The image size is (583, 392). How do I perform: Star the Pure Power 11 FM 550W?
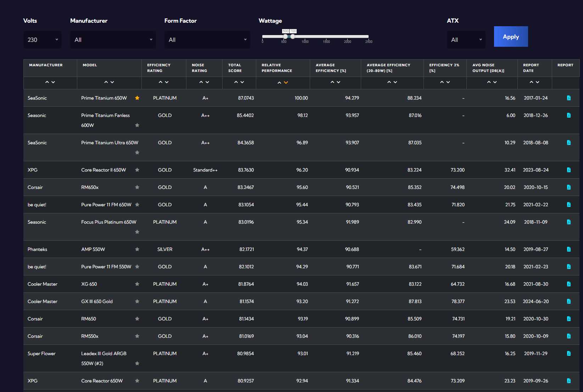pos(137,267)
